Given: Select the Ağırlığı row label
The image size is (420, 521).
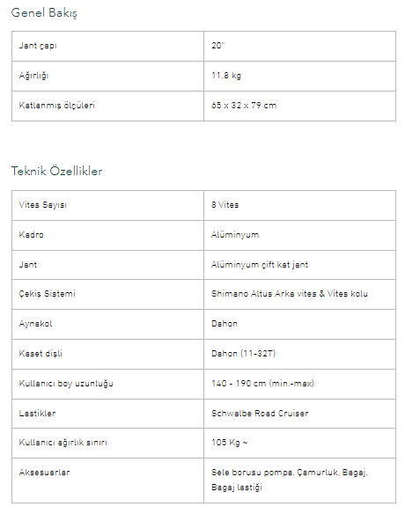Looking at the screenshot, I should [33, 76].
